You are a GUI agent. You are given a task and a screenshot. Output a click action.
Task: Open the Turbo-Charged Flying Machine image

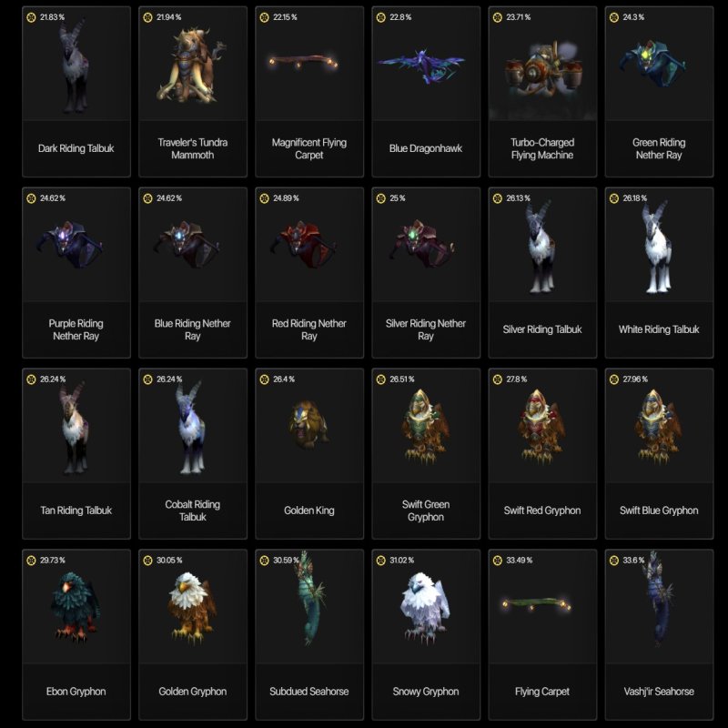[x=542, y=70]
